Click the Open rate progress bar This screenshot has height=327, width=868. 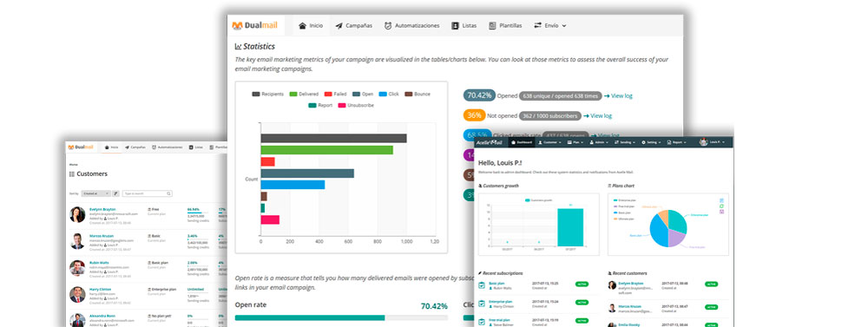click(341, 317)
